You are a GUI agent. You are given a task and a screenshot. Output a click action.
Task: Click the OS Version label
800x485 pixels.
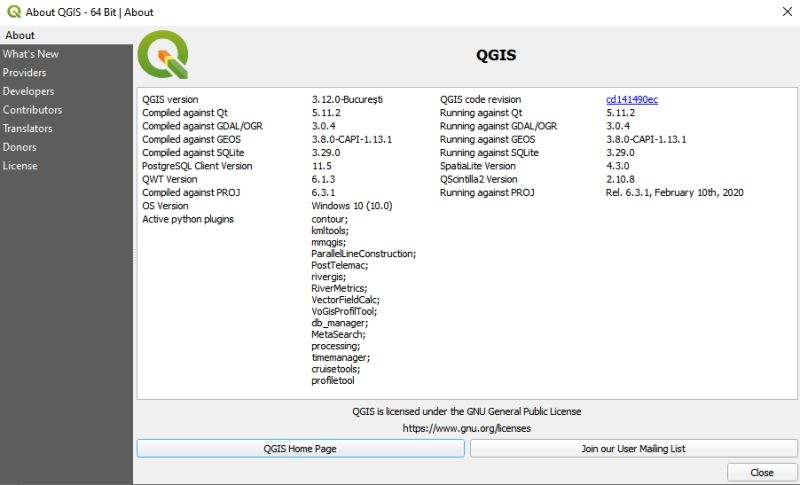tap(165, 206)
